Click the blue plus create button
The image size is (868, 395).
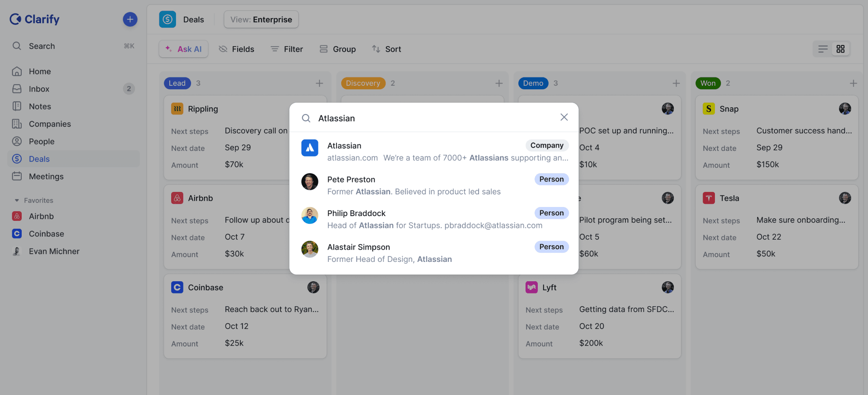pyautogui.click(x=130, y=19)
